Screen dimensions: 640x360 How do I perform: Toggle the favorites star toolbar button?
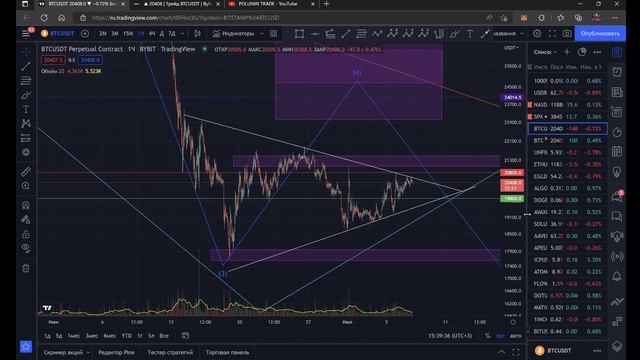pos(26,347)
